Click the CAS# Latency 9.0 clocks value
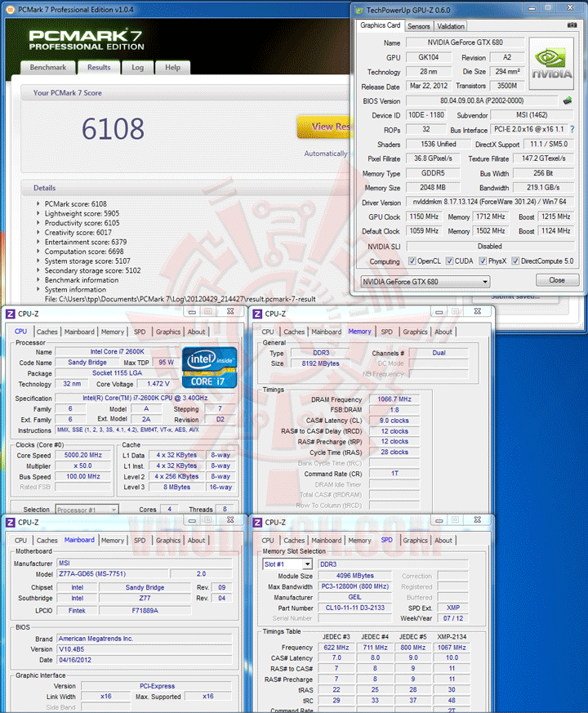The height and width of the screenshot is (713, 588). [x=394, y=421]
